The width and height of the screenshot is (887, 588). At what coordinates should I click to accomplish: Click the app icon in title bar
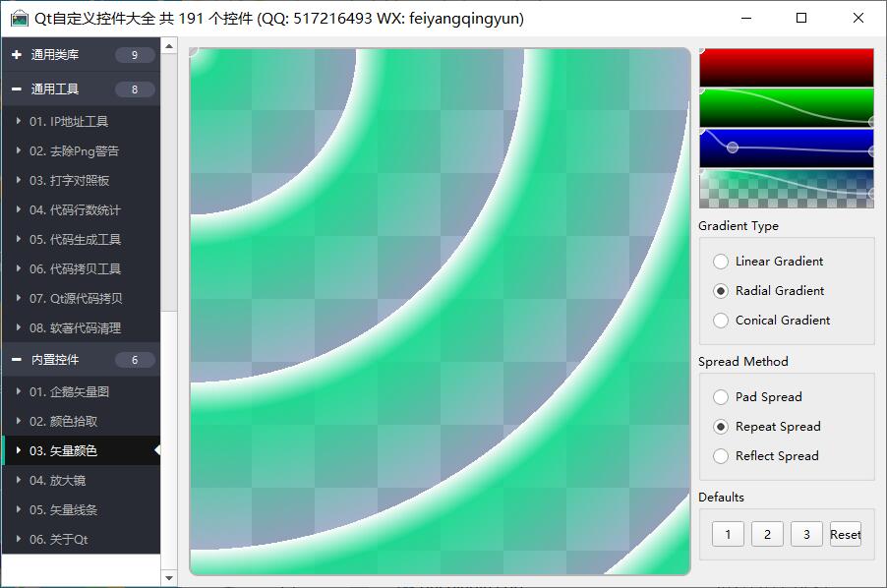(x=19, y=19)
